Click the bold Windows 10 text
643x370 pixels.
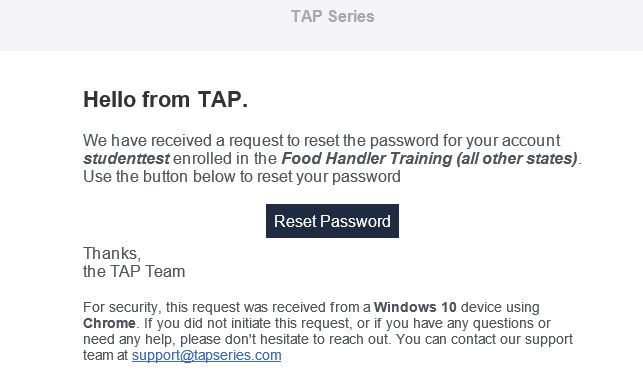415,307
